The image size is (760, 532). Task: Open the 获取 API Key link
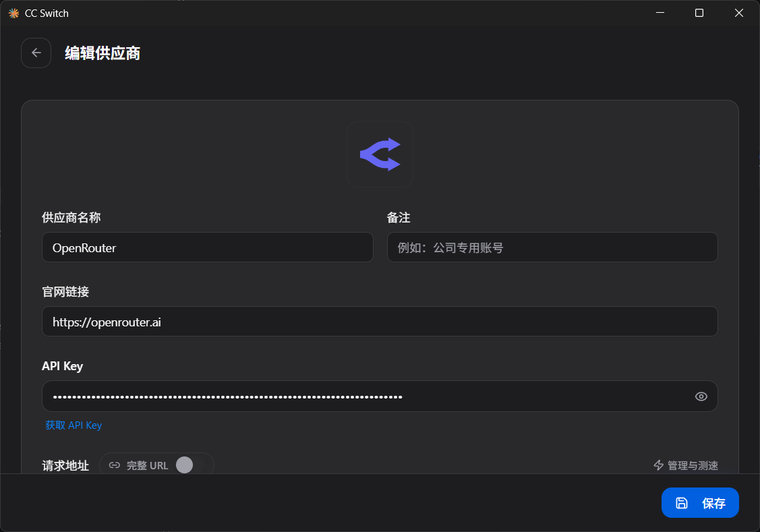point(74,425)
